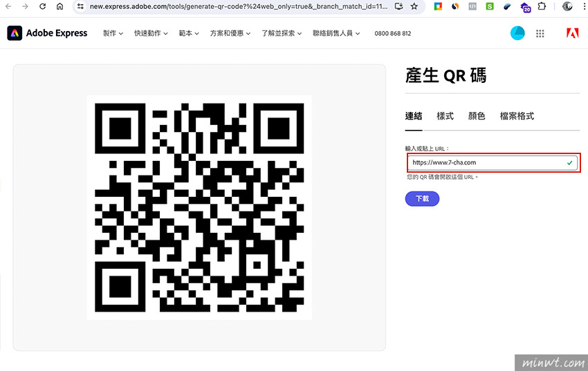Call the 0800 868 812 number link

pyautogui.click(x=393, y=33)
